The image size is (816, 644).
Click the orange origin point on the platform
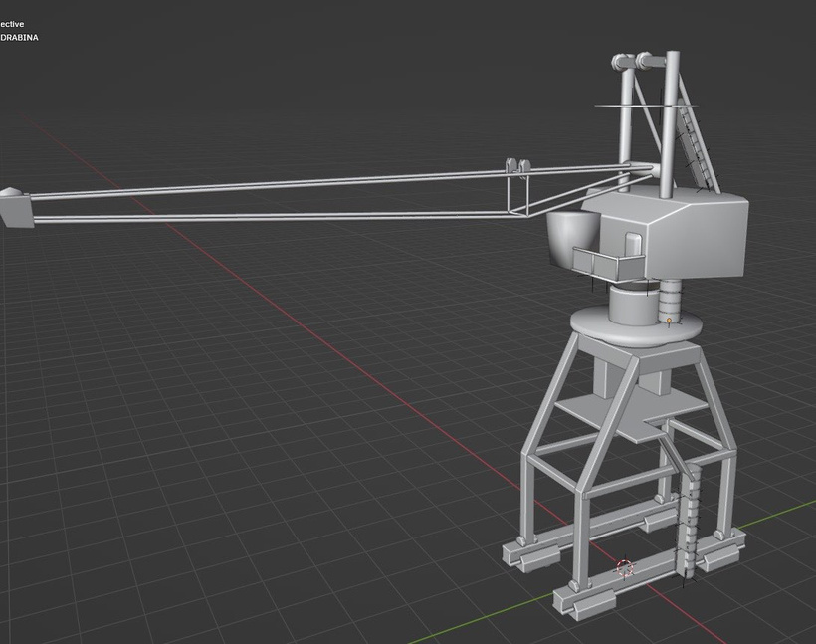(x=668, y=321)
